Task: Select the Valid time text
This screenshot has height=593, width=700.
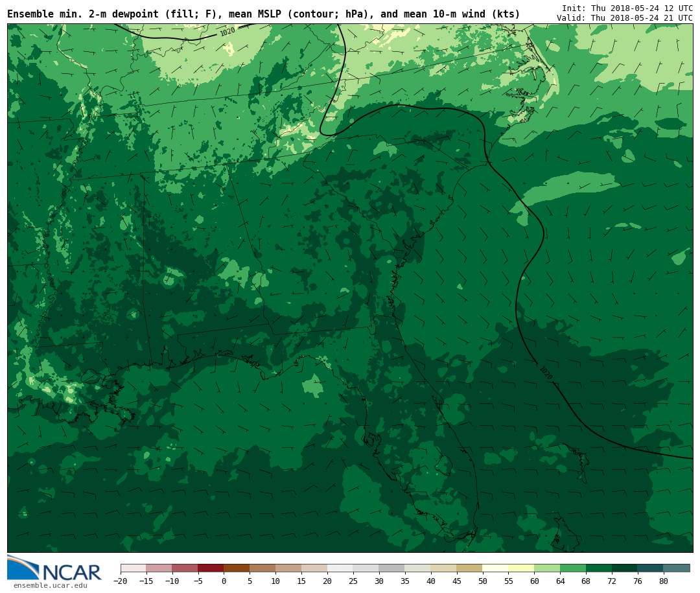Action: (624, 18)
